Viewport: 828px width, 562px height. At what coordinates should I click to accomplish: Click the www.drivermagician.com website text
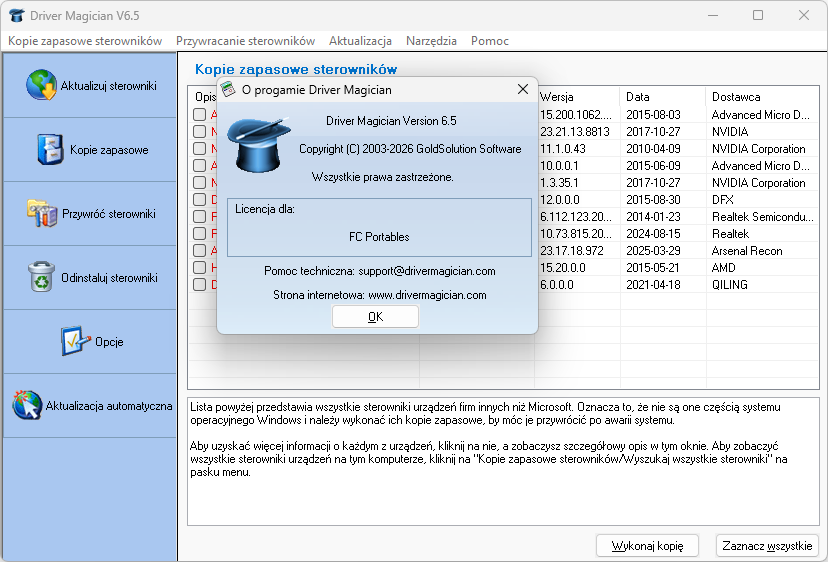(427, 295)
